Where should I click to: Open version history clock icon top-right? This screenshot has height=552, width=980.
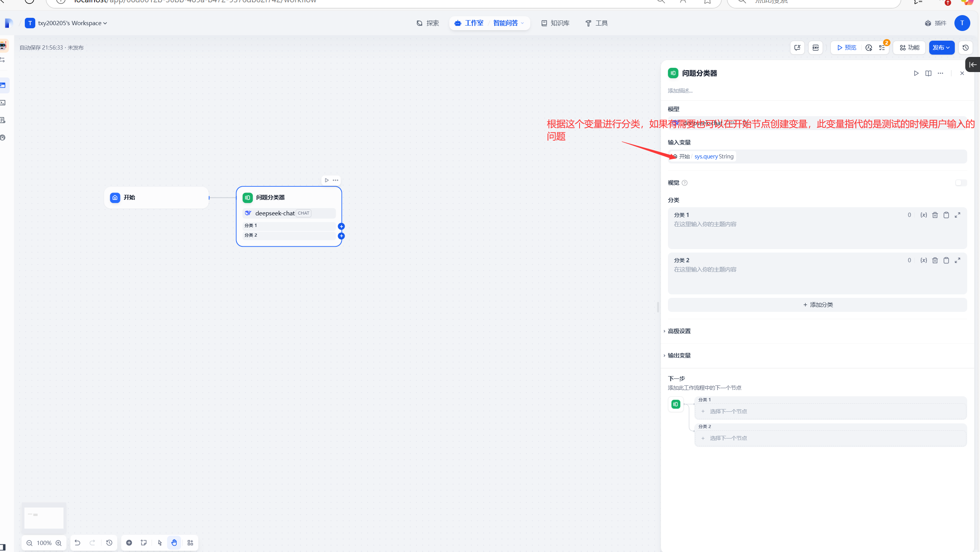[966, 48]
